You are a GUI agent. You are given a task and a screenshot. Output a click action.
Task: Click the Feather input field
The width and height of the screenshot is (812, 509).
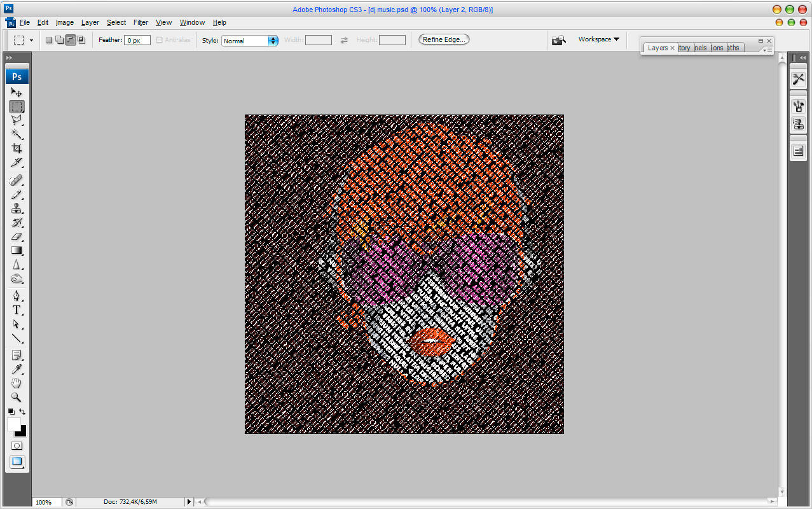click(137, 40)
